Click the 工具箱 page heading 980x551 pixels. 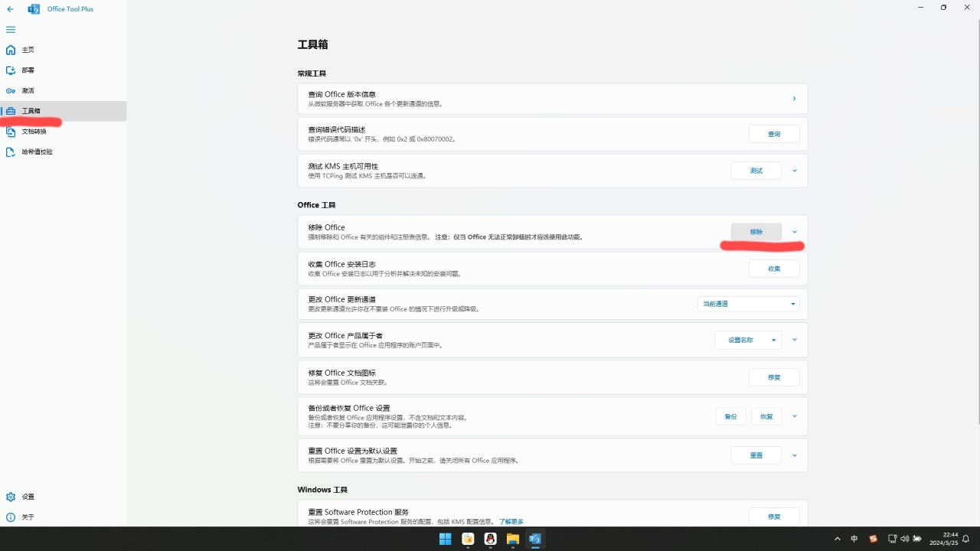pyautogui.click(x=312, y=45)
